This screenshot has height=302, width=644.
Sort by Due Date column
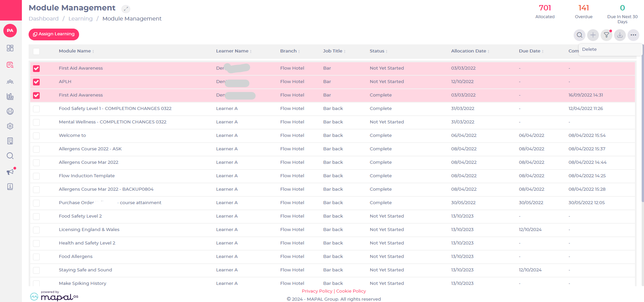[x=531, y=51]
